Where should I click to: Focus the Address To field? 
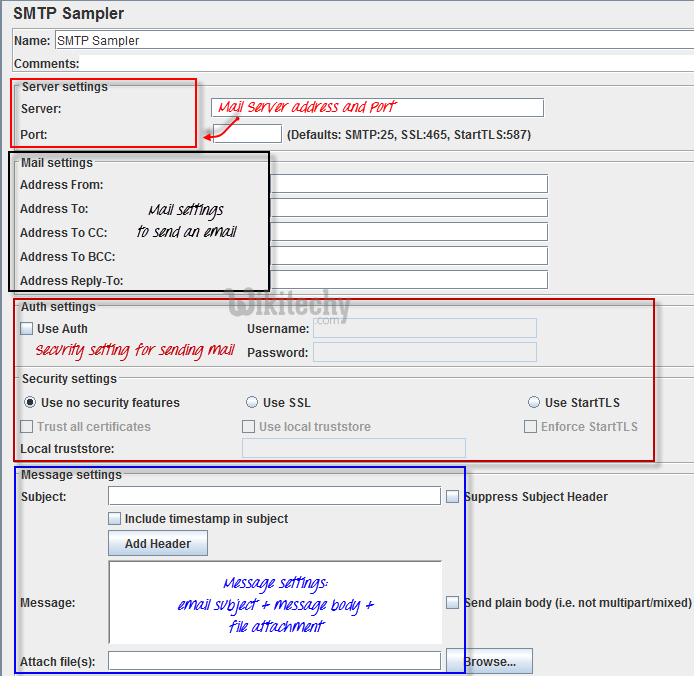click(408, 208)
